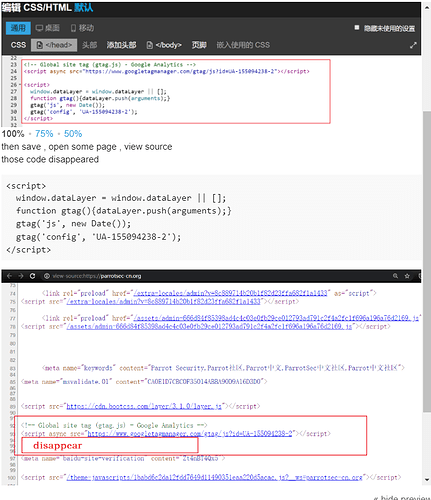Click meta keywords line 83

(223, 368)
